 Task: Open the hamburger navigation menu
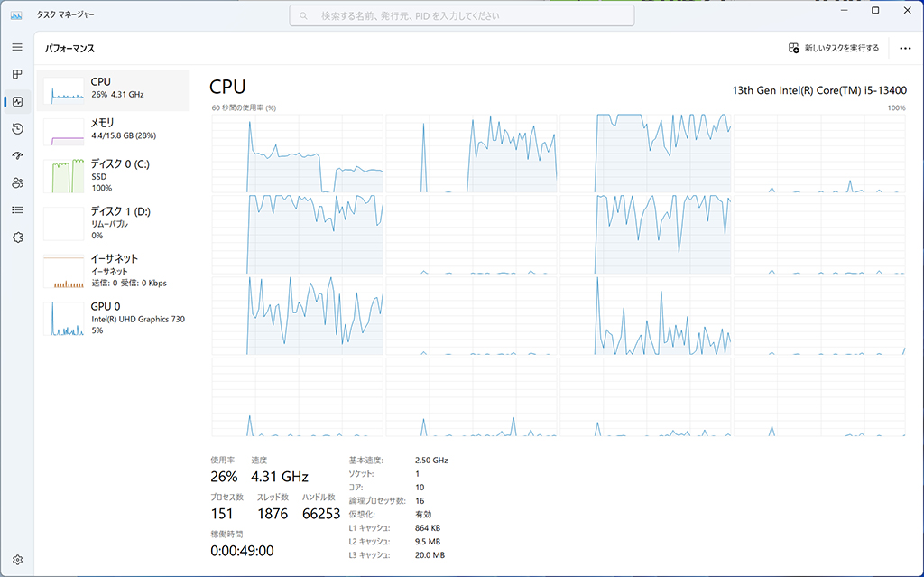pos(17,47)
